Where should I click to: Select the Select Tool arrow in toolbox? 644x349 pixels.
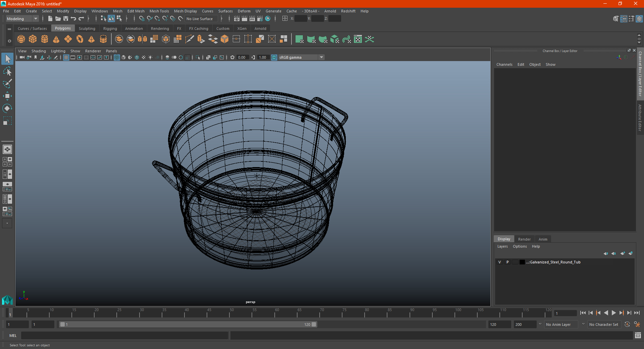pyautogui.click(x=7, y=59)
